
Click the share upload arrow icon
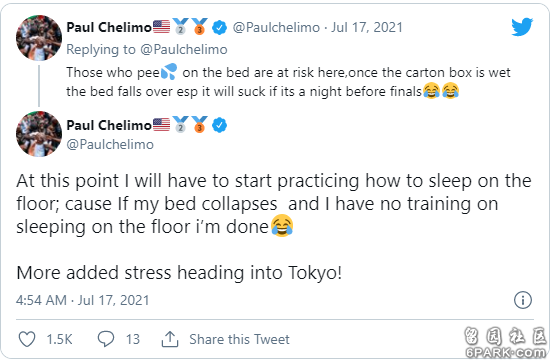point(170,339)
